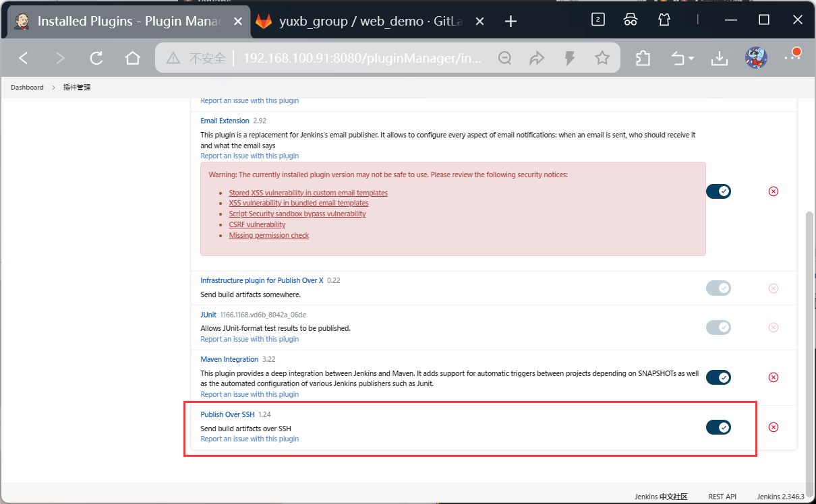
Task: Open the user profile avatar
Action: pos(756,58)
